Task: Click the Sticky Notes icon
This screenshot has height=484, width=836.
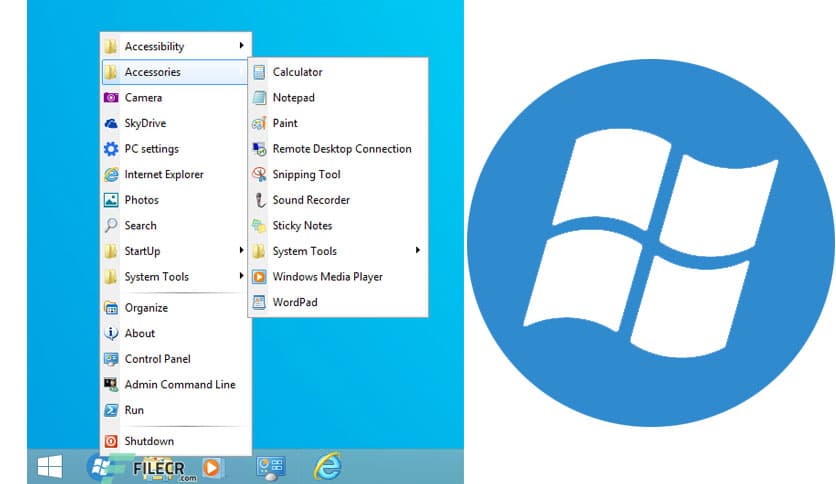Action: (259, 226)
